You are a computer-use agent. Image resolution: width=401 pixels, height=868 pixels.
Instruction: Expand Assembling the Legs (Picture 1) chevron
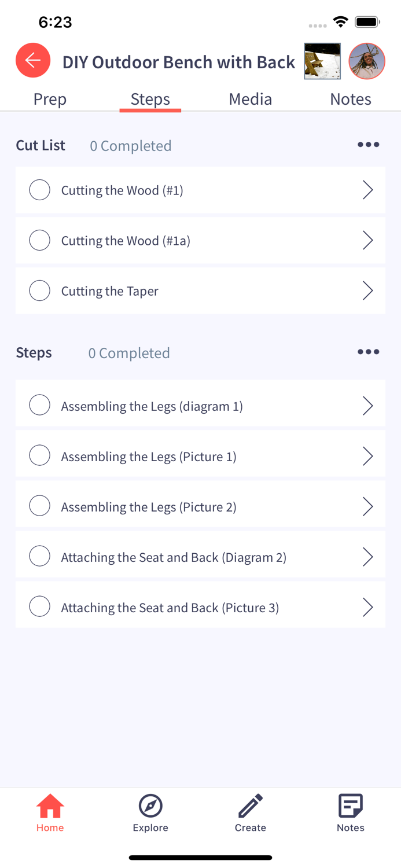pos(367,456)
